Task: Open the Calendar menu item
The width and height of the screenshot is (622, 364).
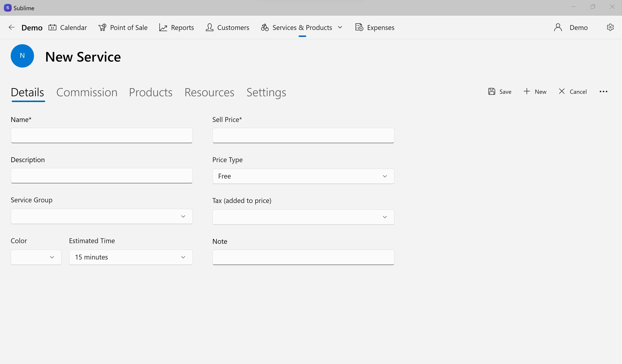Action: coord(73,27)
